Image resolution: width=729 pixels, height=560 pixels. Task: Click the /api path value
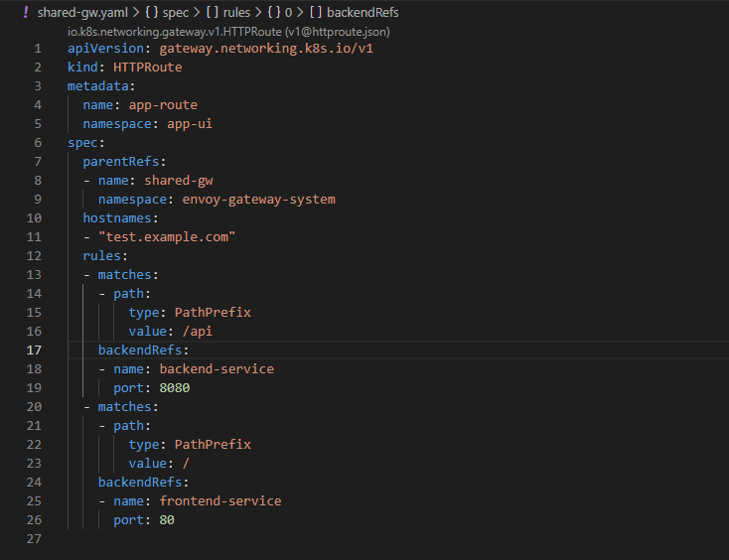[x=199, y=332]
